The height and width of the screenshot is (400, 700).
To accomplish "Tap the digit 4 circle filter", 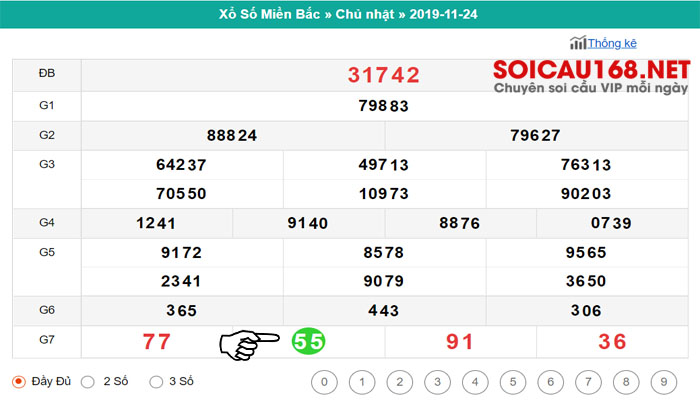I will click(475, 382).
